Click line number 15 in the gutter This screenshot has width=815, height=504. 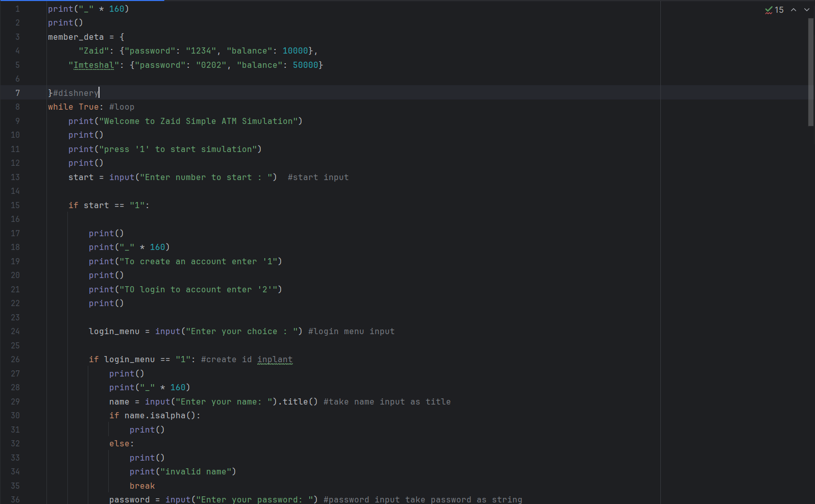click(15, 205)
